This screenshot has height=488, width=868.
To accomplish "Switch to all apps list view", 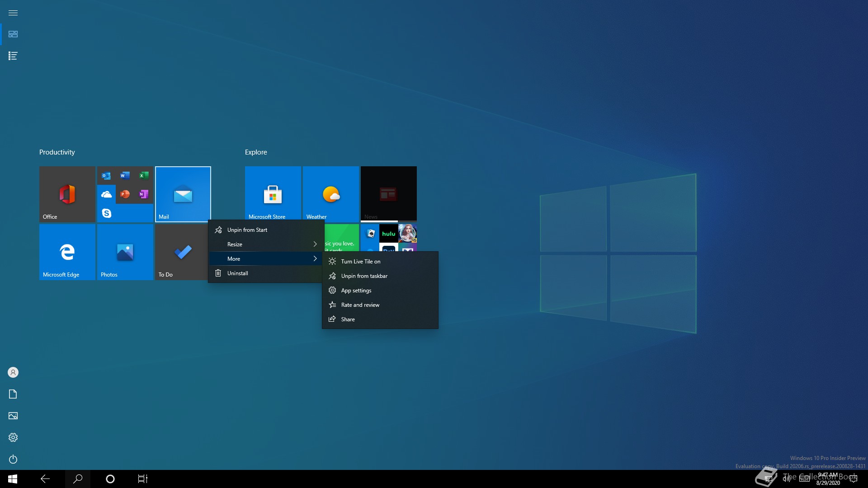I will 13,56.
